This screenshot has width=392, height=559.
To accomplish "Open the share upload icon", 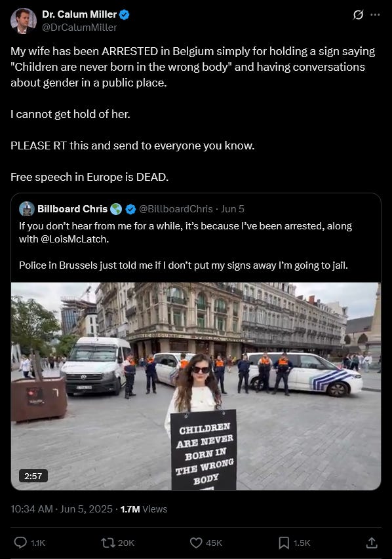I will click(x=372, y=543).
